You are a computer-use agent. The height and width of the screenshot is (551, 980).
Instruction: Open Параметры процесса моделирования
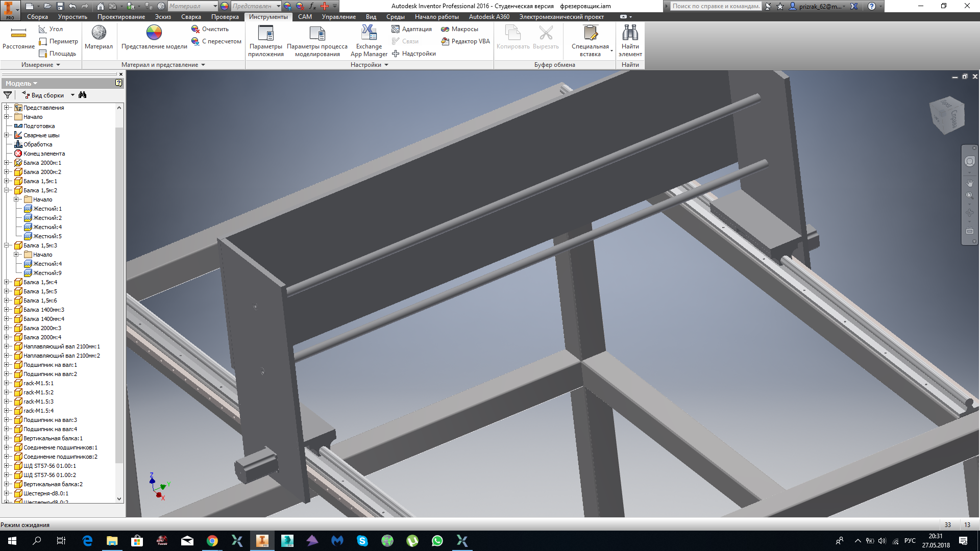[x=317, y=41]
